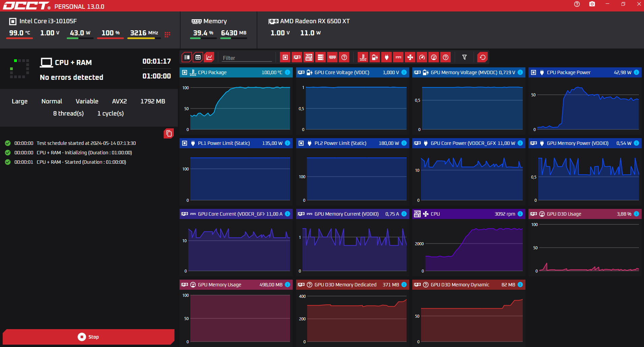Show info for PL2 Power Limit

(x=404, y=143)
